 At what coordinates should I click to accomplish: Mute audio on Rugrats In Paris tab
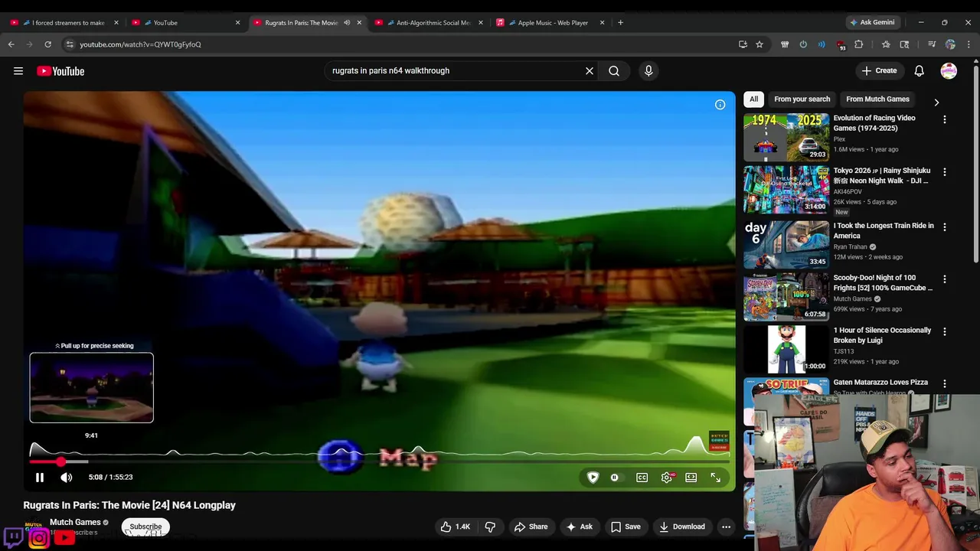[x=347, y=23]
